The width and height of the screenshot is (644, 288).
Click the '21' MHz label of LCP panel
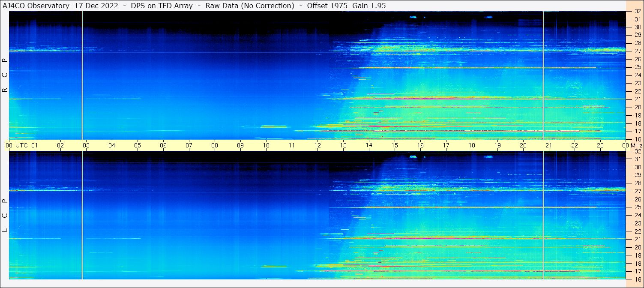pyautogui.click(x=637, y=239)
